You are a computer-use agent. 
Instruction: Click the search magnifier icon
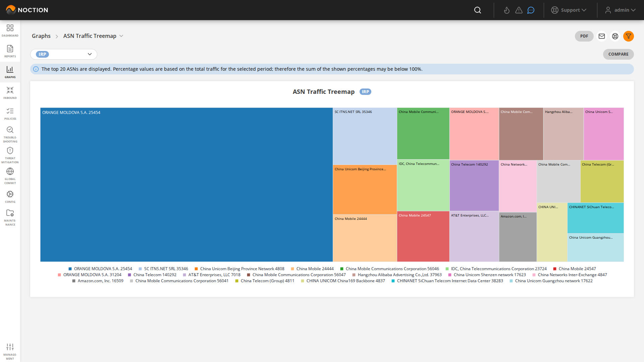point(478,10)
